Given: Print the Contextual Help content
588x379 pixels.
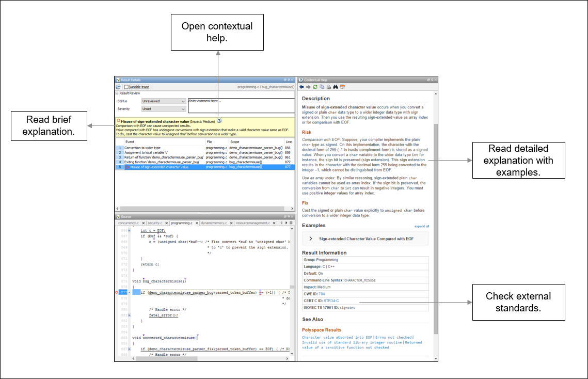Looking at the screenshot, I should tap(328, 87).
